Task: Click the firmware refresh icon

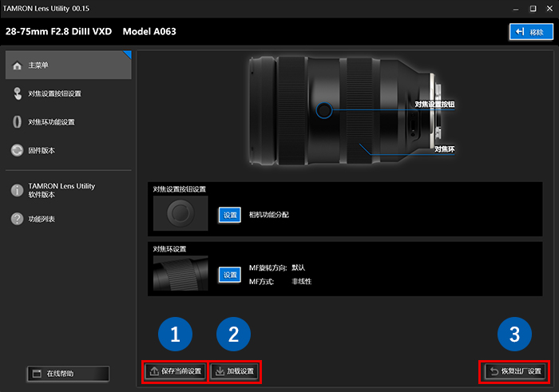Action: pyautogui.click(x=17, y=150)
